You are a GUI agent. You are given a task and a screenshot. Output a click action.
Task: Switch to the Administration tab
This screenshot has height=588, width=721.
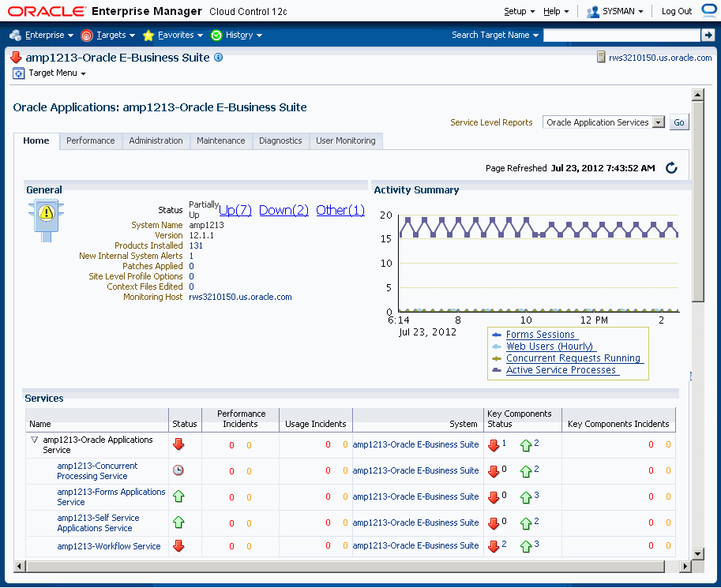(x=156, y=140)
